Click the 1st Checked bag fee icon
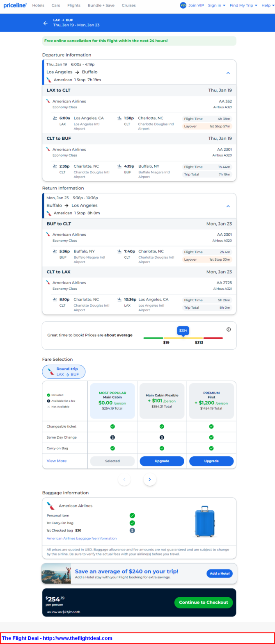Screen dimensions: 275x644 point(132,530)
